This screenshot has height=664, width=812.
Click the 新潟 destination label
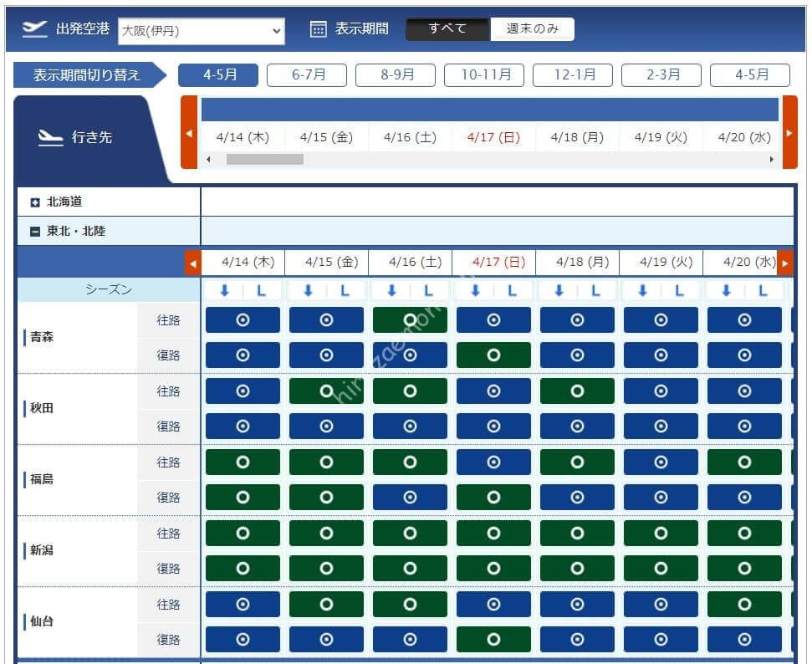42,550
